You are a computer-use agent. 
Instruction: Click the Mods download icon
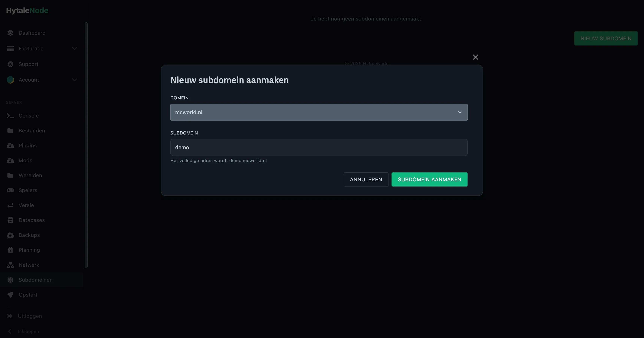point(10,160)
